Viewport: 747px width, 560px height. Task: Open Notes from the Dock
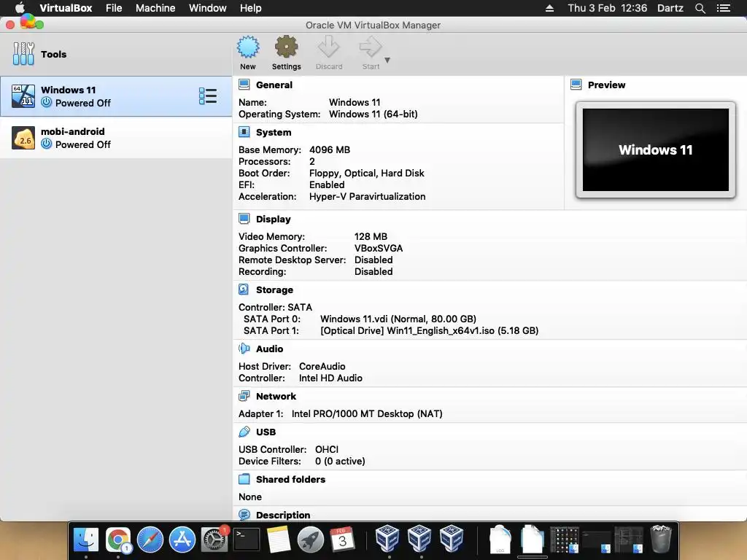click(278, 540)
